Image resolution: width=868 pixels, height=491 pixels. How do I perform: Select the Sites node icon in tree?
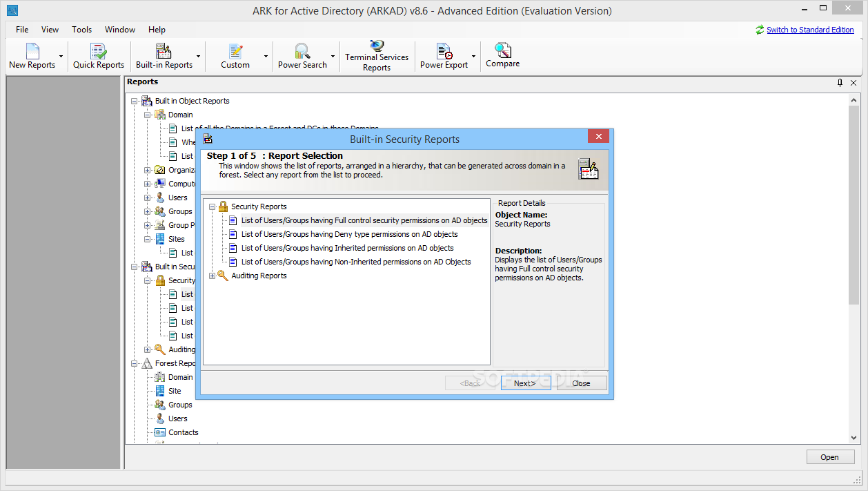click(x=160, y=239)
